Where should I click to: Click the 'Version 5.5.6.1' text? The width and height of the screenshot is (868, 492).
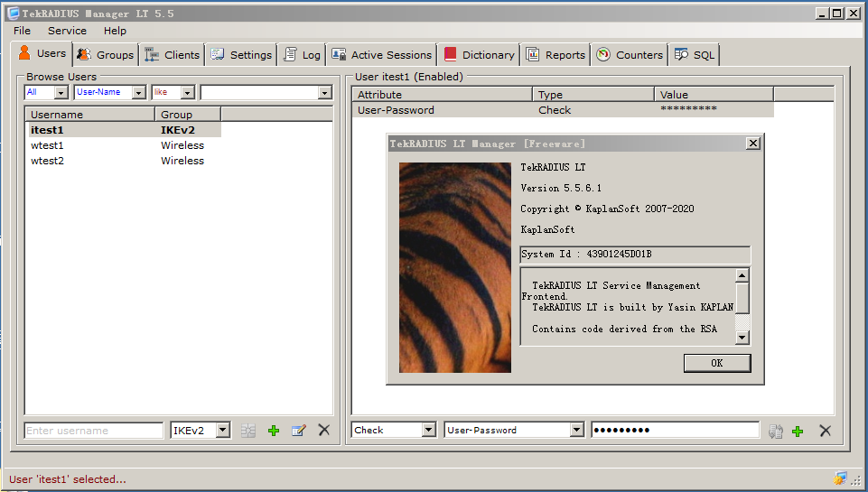pyautogui.click(x=561, y=188)
